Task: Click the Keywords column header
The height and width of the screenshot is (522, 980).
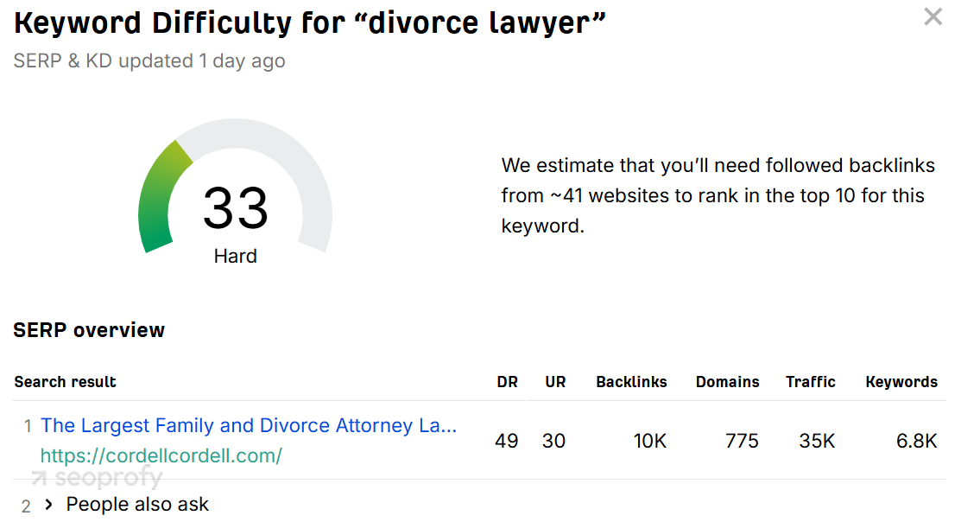Action: click(x=901, y=382)
